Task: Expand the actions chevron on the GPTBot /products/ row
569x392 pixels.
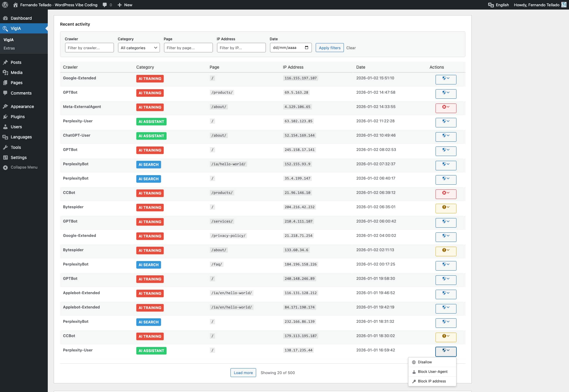Action: click(448, 92)
